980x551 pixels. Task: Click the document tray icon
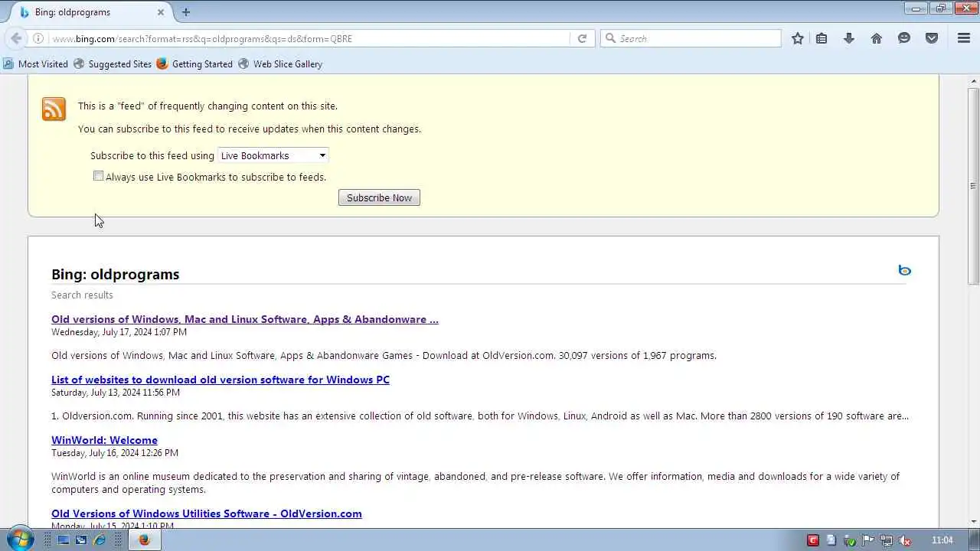[x=831, y=540]
